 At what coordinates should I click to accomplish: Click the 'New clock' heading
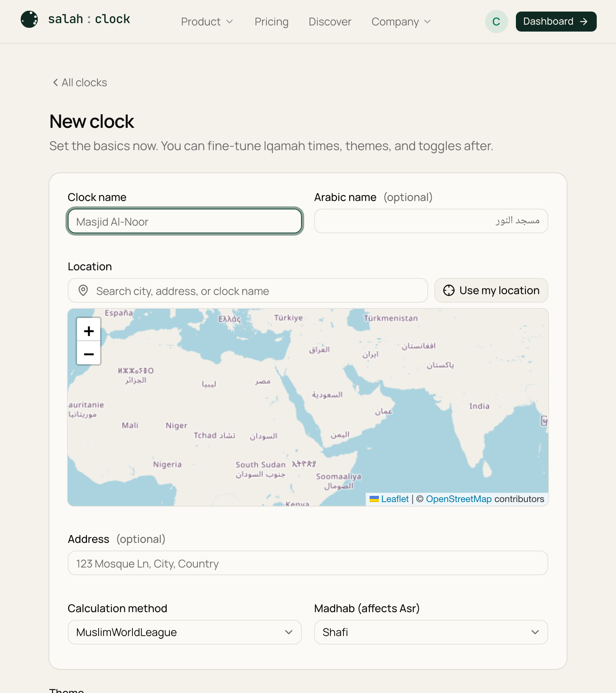tap(92, 122)
